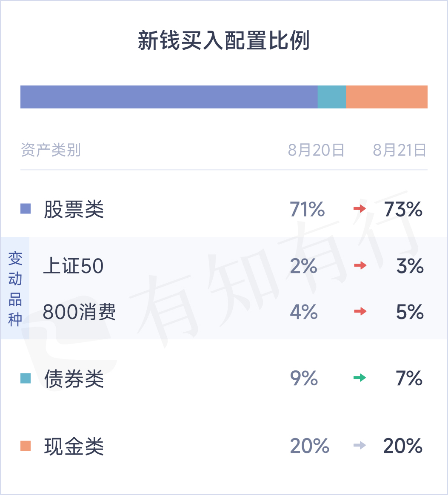Screen dimensions: 448x495
Task: Click the 资产类别 column header
Action: [51, 150]
